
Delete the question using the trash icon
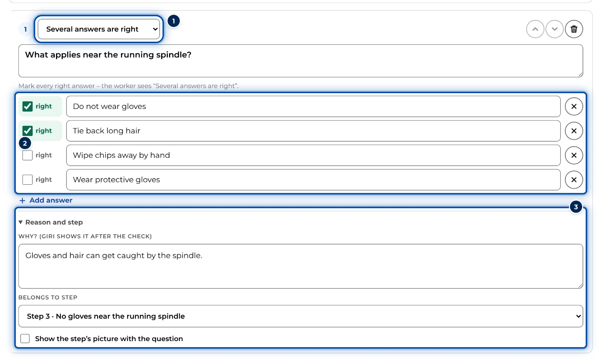[x=574, y=29]
